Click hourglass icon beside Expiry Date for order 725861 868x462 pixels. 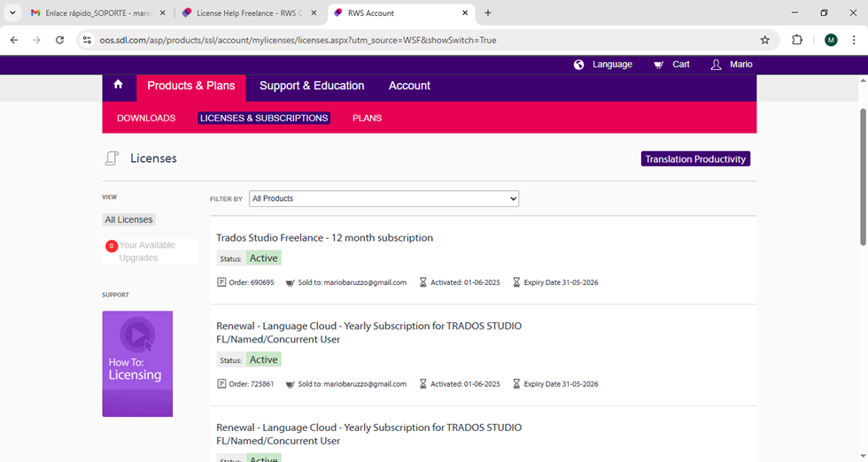pos(516,384)
